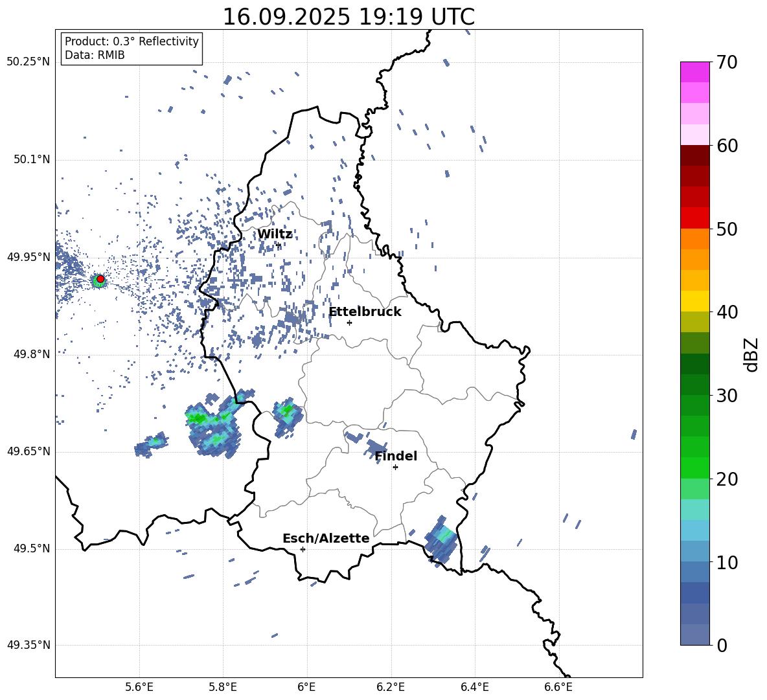Click the dBZ colorbar axis label

(x=752, y=354)
